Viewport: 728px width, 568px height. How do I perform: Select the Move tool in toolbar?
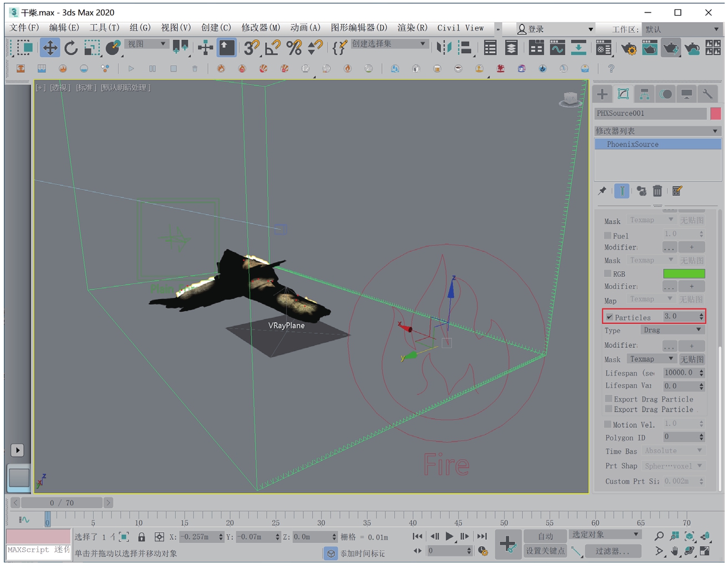(50, 48)
